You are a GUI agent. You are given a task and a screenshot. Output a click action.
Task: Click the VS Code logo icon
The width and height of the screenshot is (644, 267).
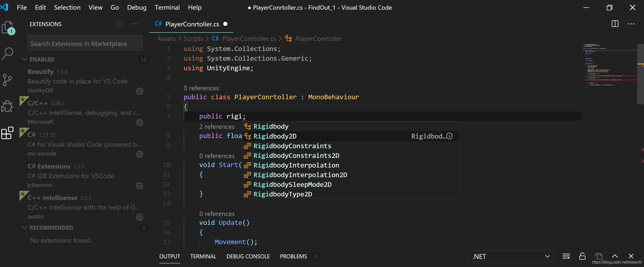5,7
